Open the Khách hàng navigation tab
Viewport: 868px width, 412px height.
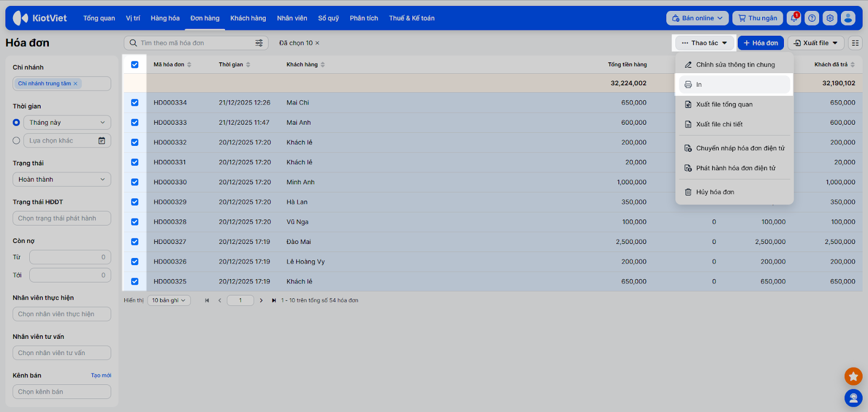[248, 18]
